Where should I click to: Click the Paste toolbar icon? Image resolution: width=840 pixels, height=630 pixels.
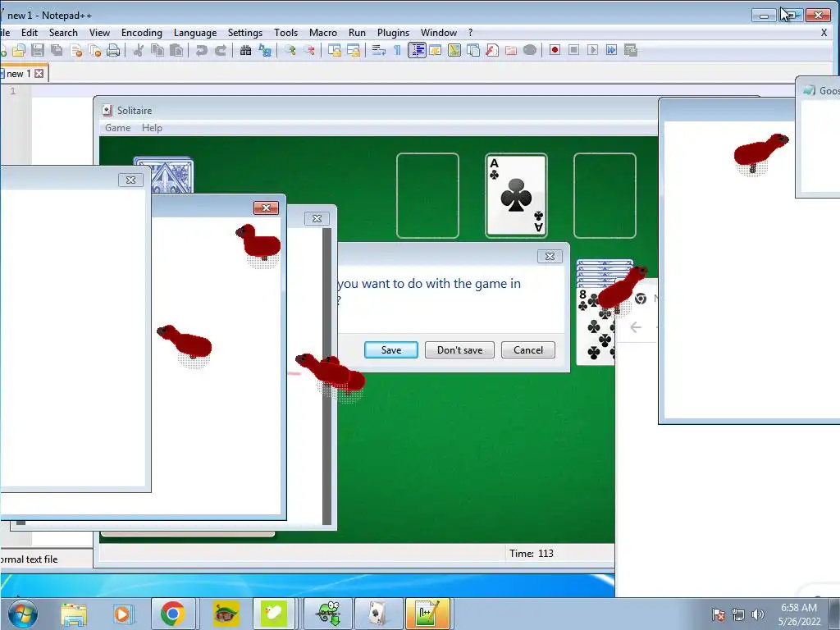[176, 50]
